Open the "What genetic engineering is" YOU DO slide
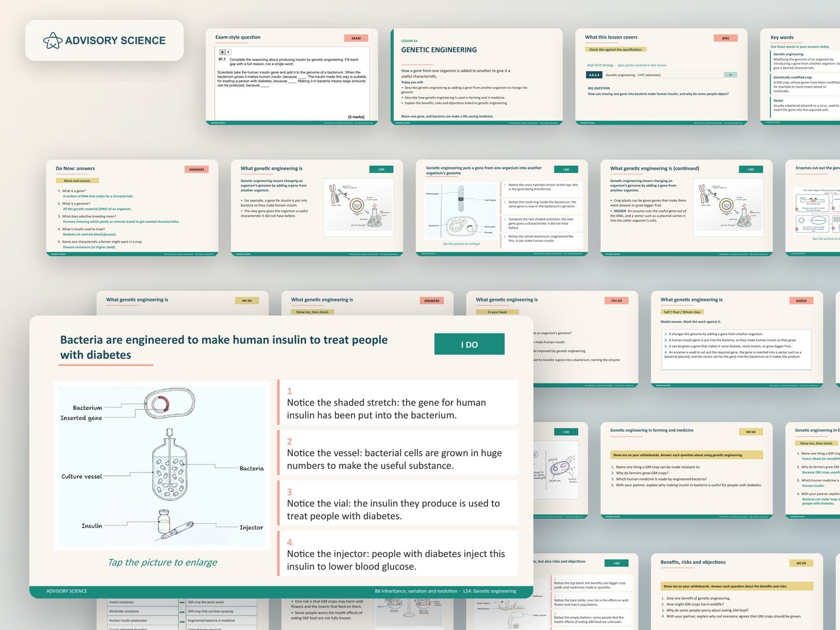This screenshot has width=840, height=630. 586,339
